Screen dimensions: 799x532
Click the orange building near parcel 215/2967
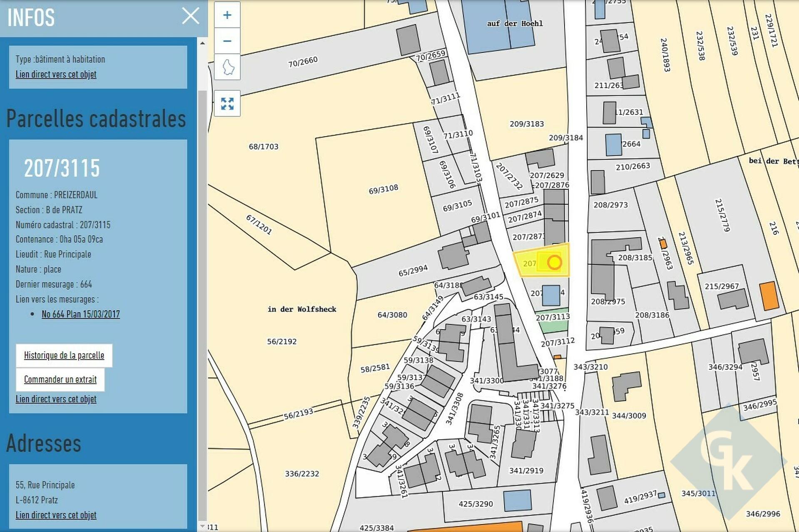coord(769,296)
